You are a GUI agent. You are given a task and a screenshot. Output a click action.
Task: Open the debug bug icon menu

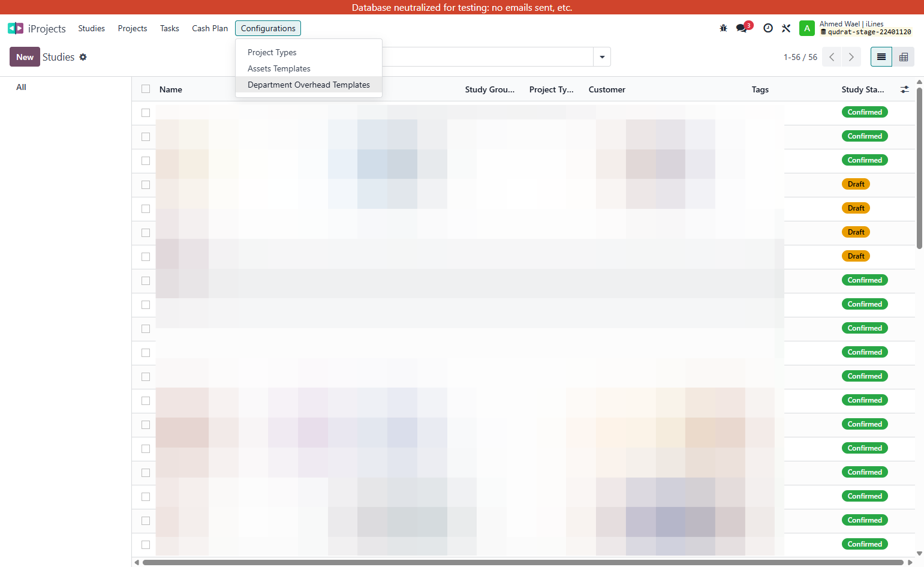coord(723,28)
